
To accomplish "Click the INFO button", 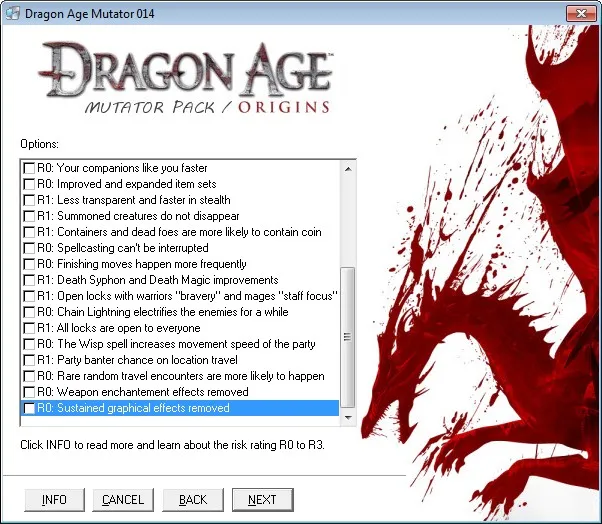I will [x=54, y=500].
